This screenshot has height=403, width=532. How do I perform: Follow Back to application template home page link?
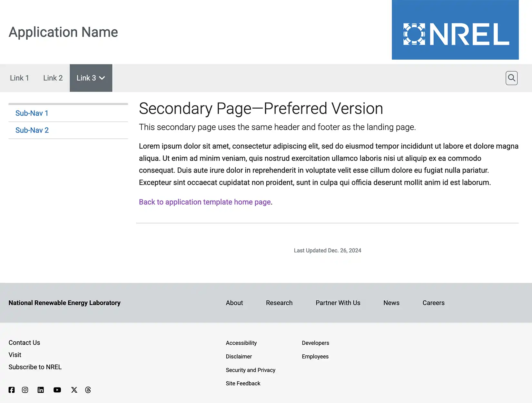[x=205, y=202]
